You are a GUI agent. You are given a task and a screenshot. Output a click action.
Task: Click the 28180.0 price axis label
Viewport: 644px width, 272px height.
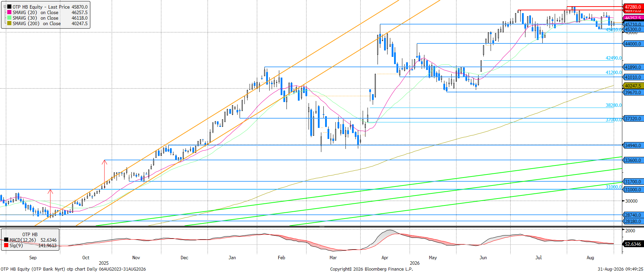click(633, 221)
